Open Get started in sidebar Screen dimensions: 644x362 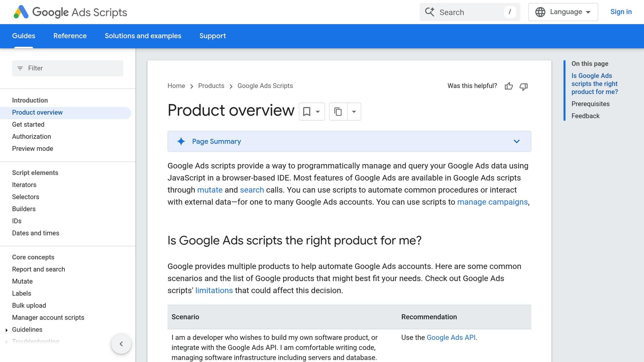28,124
